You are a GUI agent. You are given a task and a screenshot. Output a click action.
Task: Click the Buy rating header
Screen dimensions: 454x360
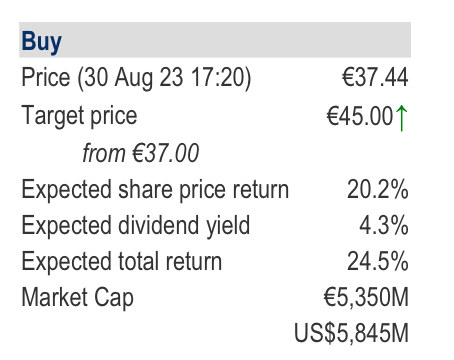42,42
